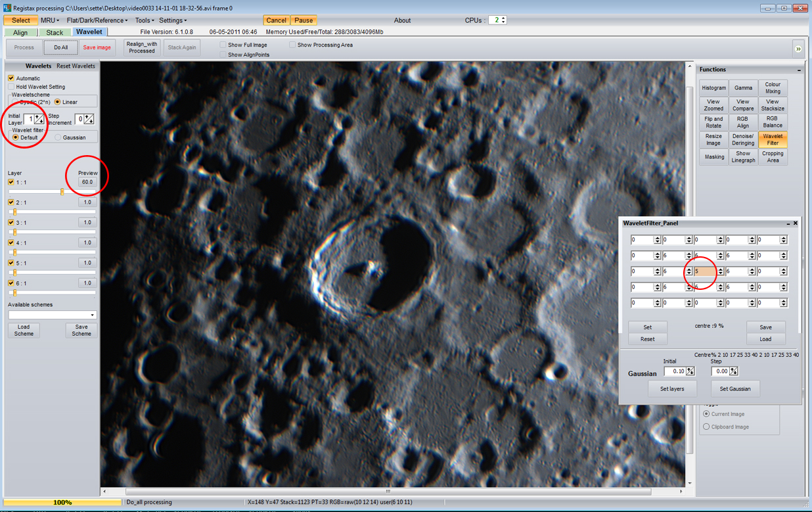Enable the Show Processing Area checkbox

(292, 45)
